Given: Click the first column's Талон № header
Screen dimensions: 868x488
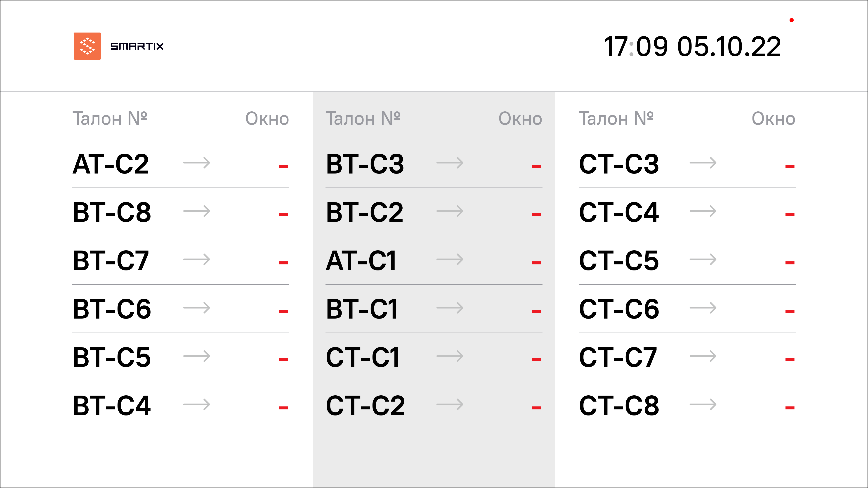Looking at the screenshot, I should click(x=110, y=119).
